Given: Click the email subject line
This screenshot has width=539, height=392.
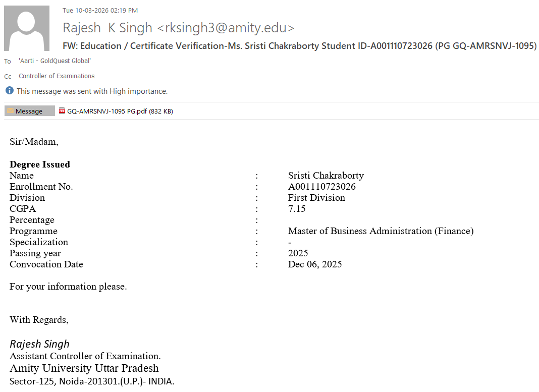Looking at the screenshot, I should point(299,46).
